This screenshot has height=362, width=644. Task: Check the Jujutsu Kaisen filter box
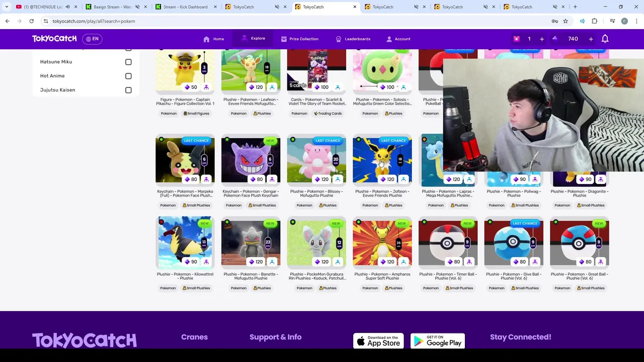pos(128,90)
